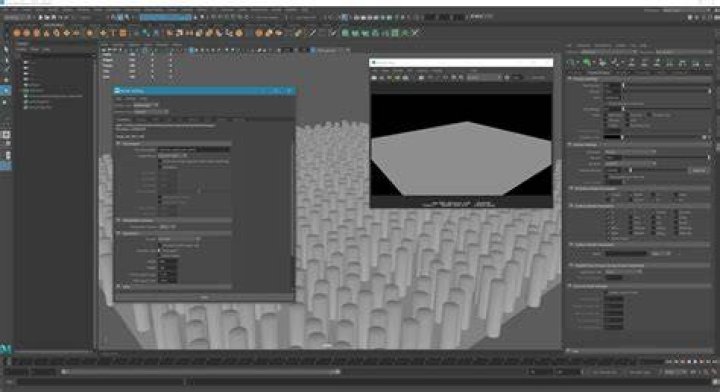Click the Maya logo at bottom left
Screen dimensions: 720x392
click(x=6, y=349)
